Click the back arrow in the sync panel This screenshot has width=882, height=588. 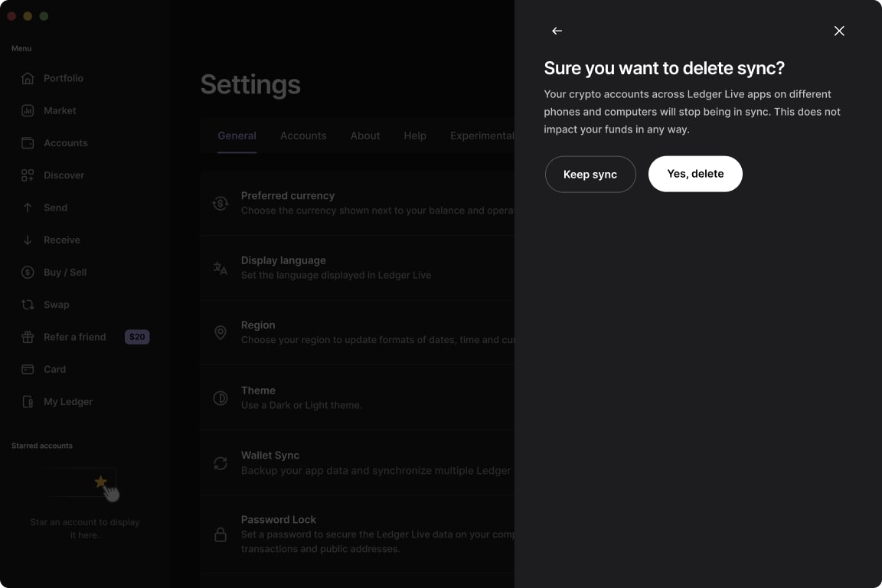tap(557, 31)
